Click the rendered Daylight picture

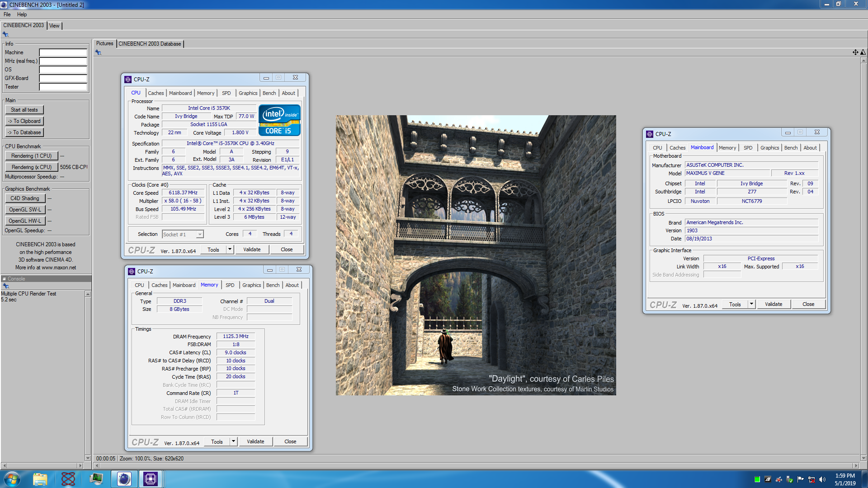[x=476, y=255]
